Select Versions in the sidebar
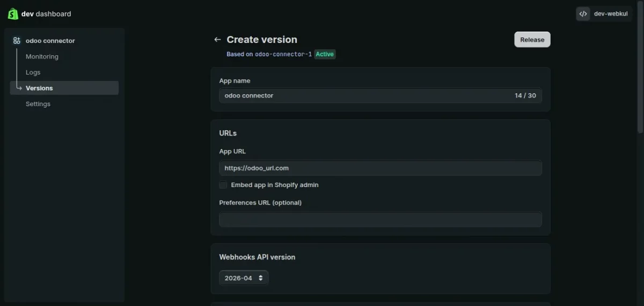 pyautogui.click(x=64, y=88)
